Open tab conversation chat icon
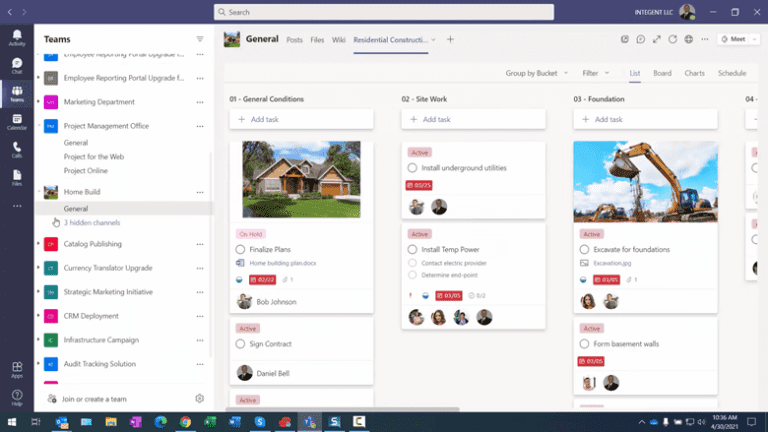This screenshot has width=768, height=432. 641,39
